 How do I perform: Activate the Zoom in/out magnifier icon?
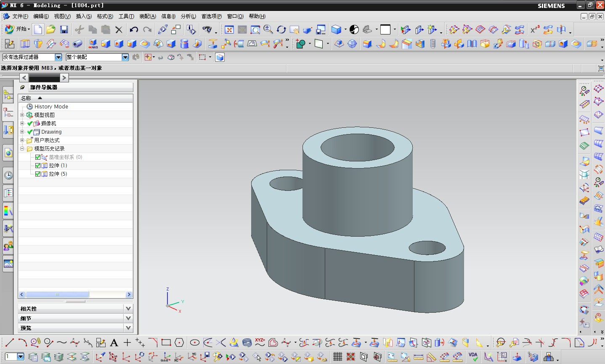click(268, 29)
